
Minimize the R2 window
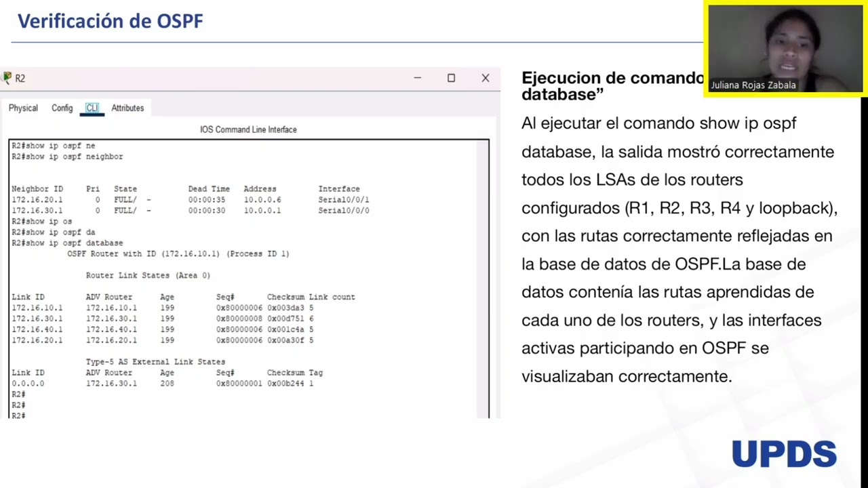pyautogui.click(x=418, y=78)
